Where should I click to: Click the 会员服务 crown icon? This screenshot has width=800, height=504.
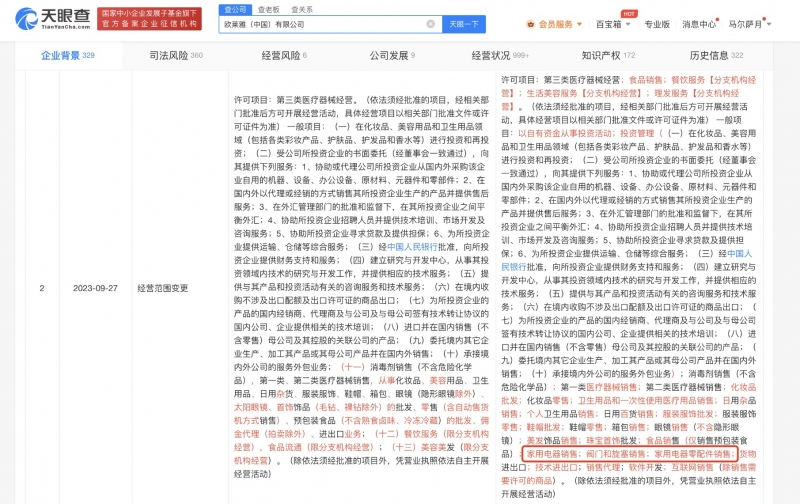[x=531, y=24]
